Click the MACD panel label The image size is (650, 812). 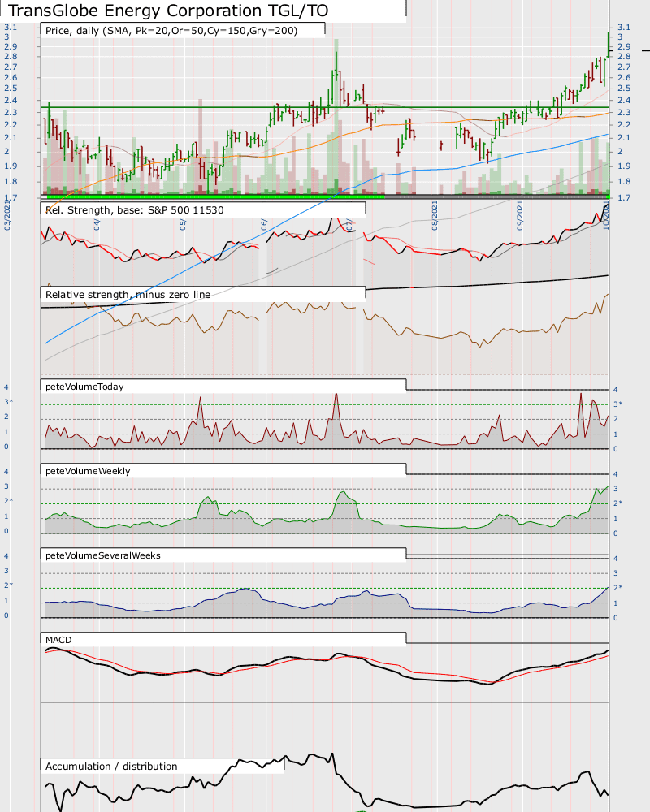pos(58,640)
